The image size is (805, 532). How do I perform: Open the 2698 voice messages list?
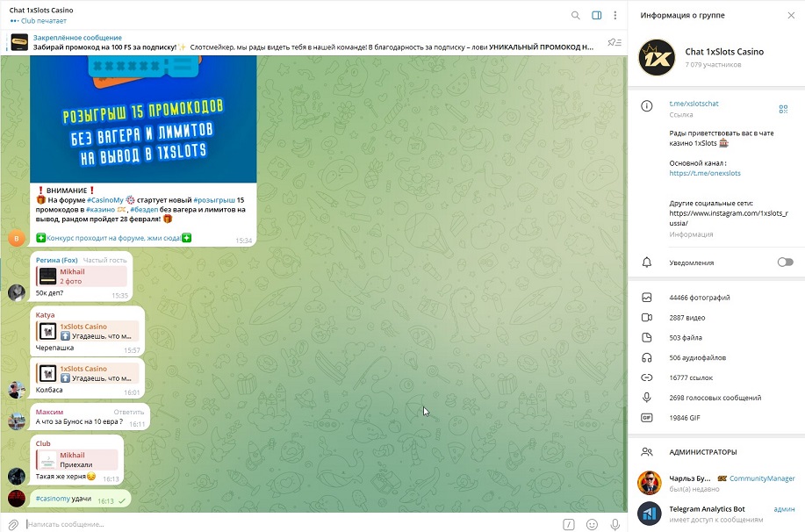716,398
